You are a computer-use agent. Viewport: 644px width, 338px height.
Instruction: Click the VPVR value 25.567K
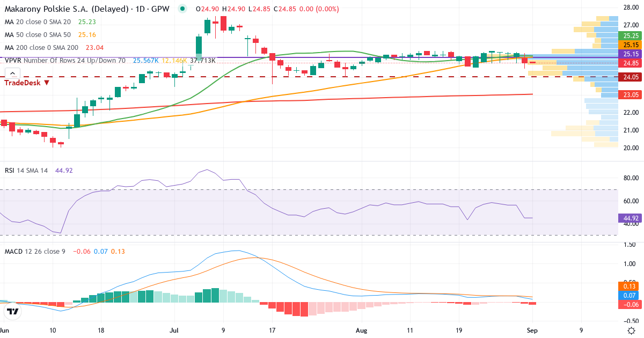145,61
